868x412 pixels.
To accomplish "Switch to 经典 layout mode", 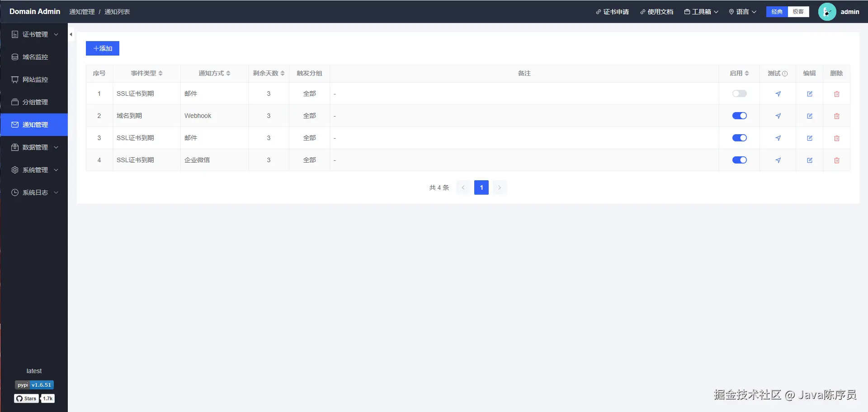I will click(777, 12).
